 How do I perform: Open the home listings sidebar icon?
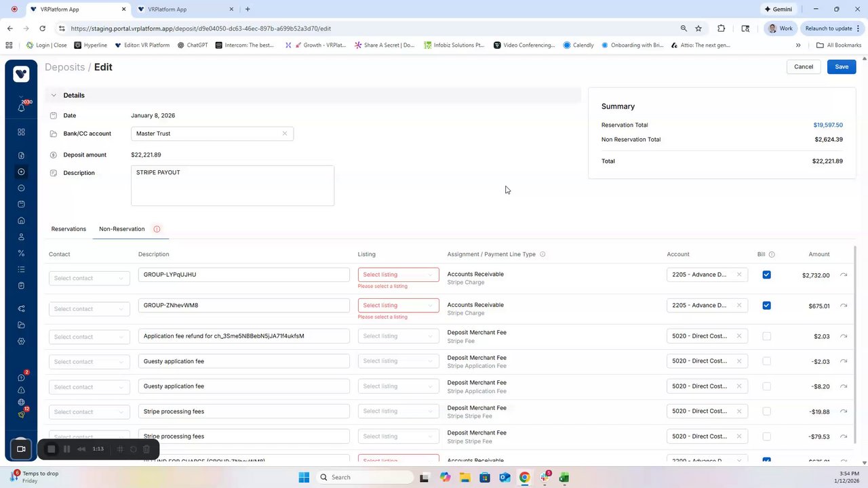coord(21,220)
